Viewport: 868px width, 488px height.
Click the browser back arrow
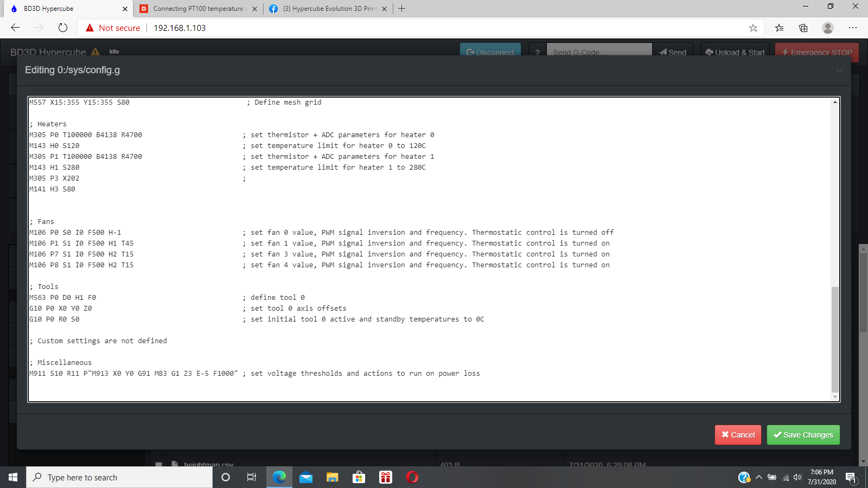point(15,28)
